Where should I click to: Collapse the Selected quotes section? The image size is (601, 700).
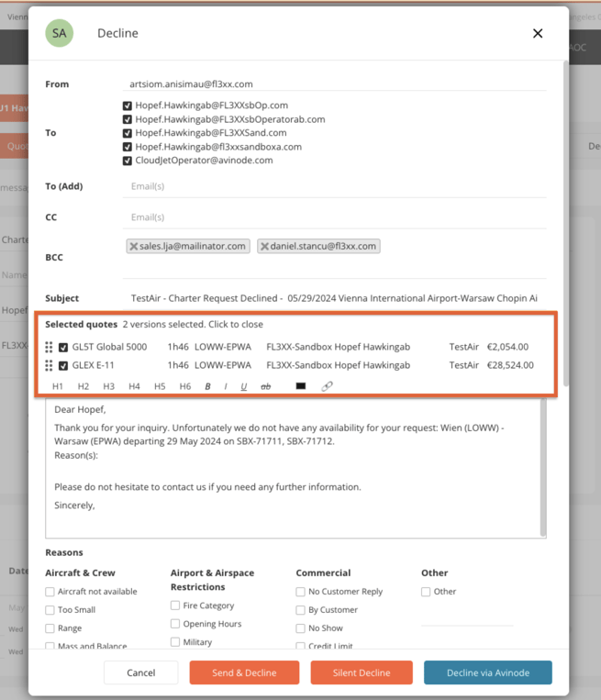tap(193, 325)
